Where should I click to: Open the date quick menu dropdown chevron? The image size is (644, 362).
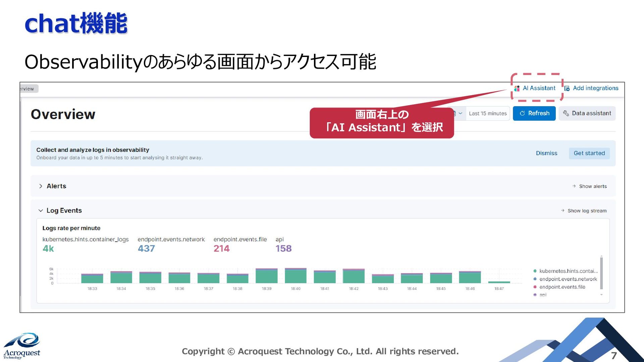click(460, 113)
